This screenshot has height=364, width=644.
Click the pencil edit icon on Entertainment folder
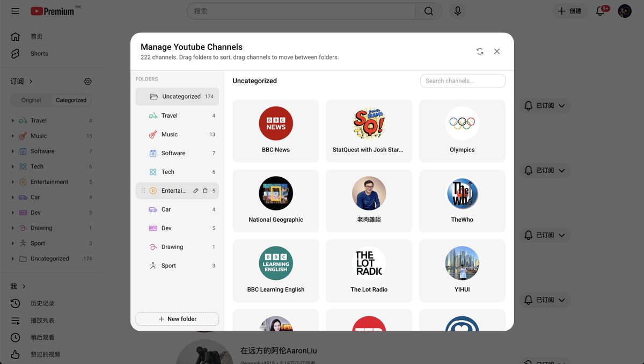(x=196, y=191)
